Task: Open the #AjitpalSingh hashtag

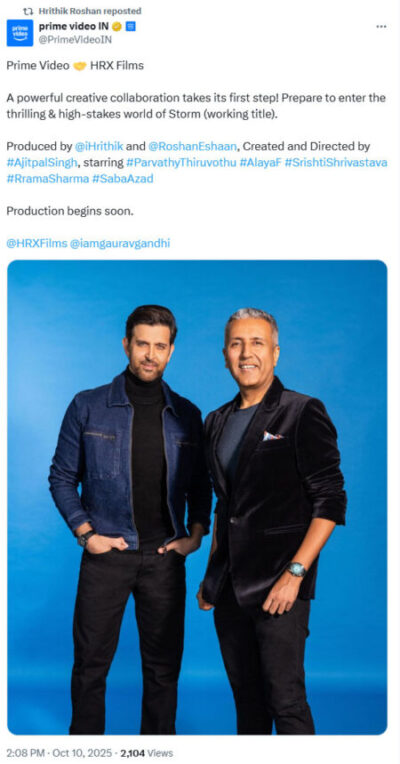Action: 42,162
